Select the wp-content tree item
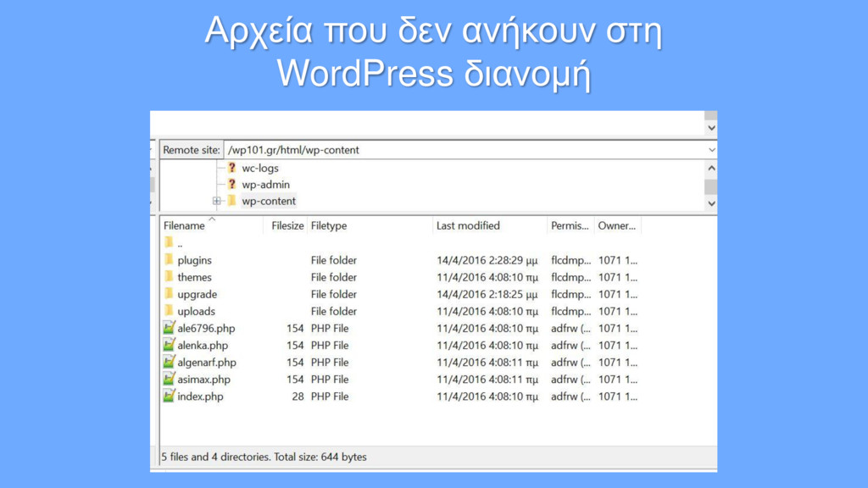Viewport: 868px width, 488px height. (x=269, y=201)
